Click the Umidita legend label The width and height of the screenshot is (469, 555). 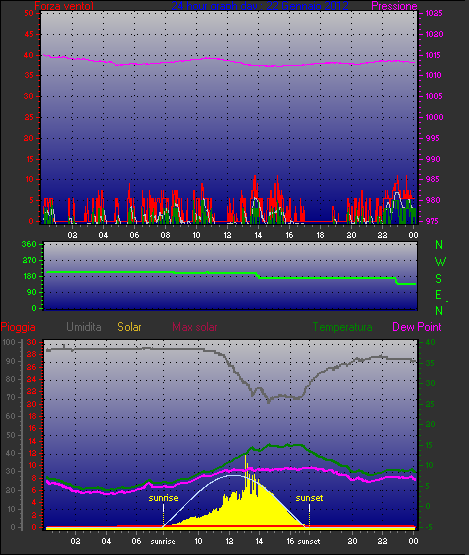pos(84,327)
